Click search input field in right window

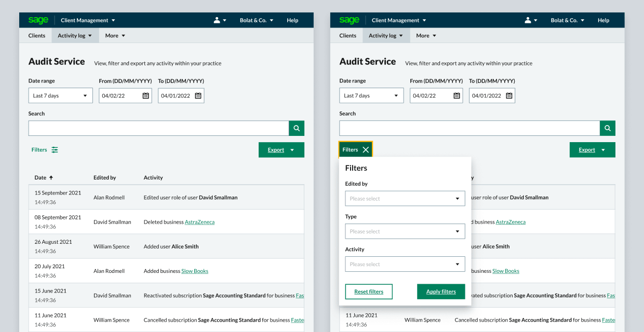click(469, 128)
